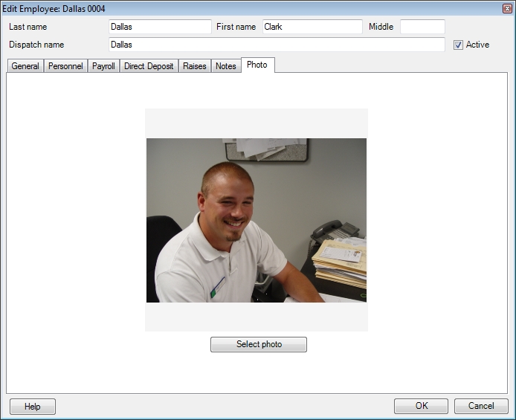Open the General tab
Viewport: 516px width, 420px height.
[25, 66]
